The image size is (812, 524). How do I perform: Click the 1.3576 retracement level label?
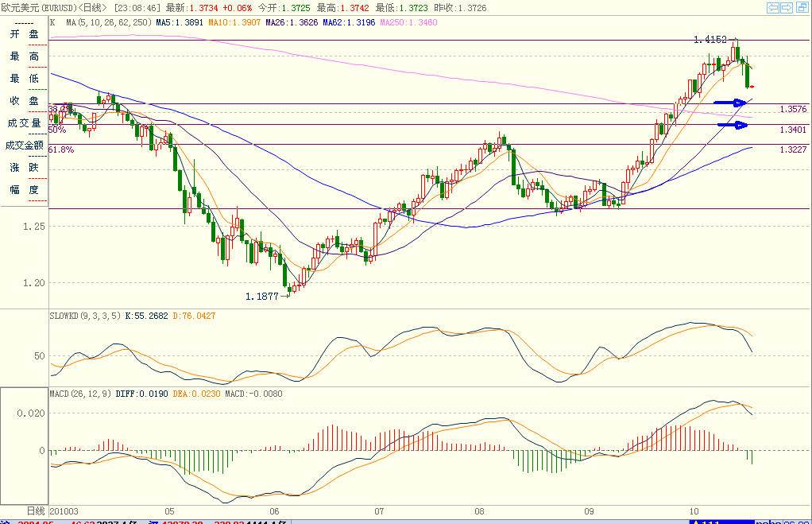click(794, 109)
